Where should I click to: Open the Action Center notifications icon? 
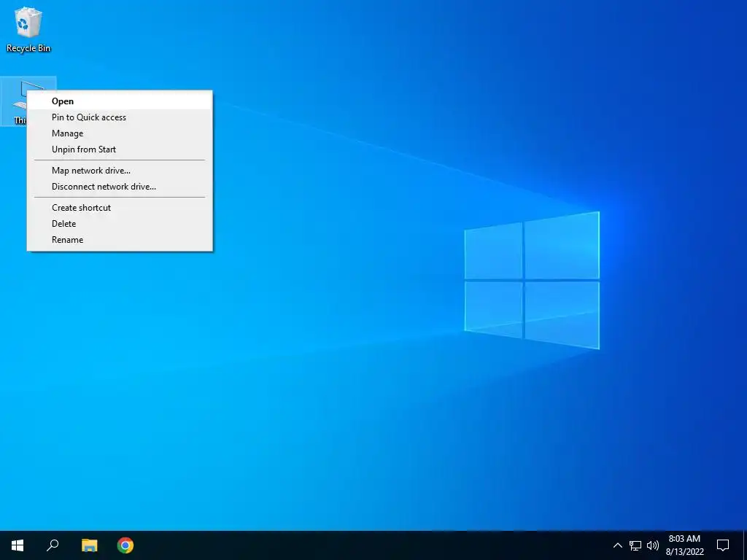click(x=723, y=545)
